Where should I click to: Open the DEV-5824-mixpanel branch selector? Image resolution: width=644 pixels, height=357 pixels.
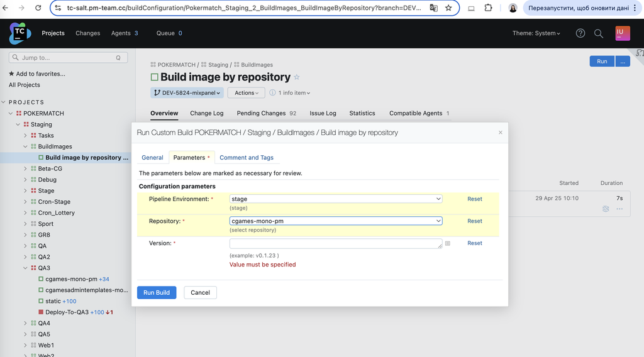187,93
